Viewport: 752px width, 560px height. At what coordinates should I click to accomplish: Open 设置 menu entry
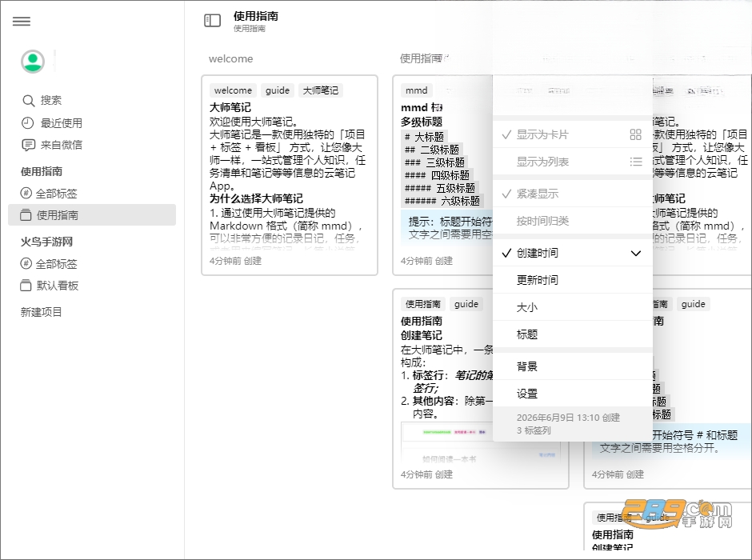coord(573,394)
